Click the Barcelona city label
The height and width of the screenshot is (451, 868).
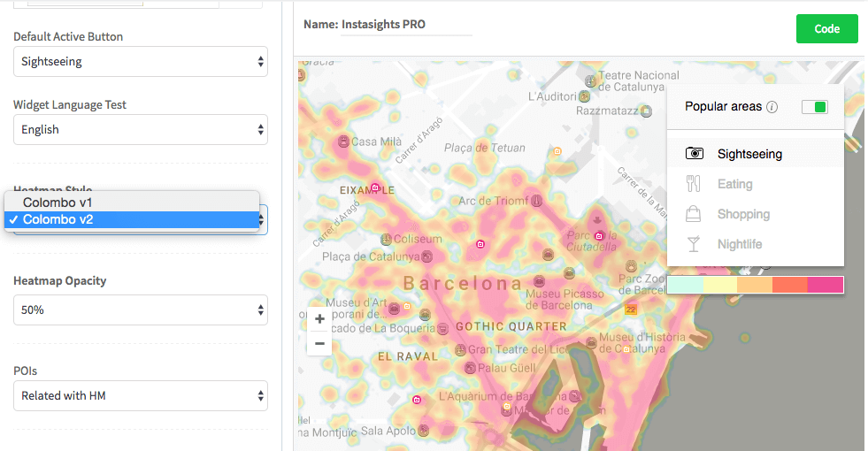coord(462,283)
